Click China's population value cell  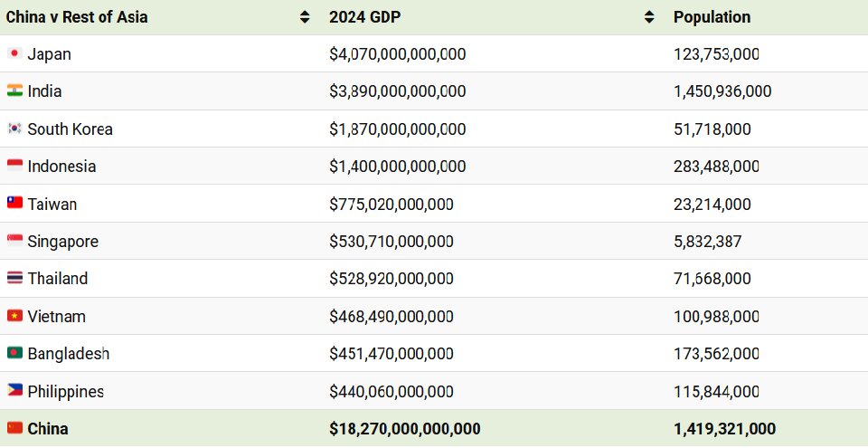[724, 429]
